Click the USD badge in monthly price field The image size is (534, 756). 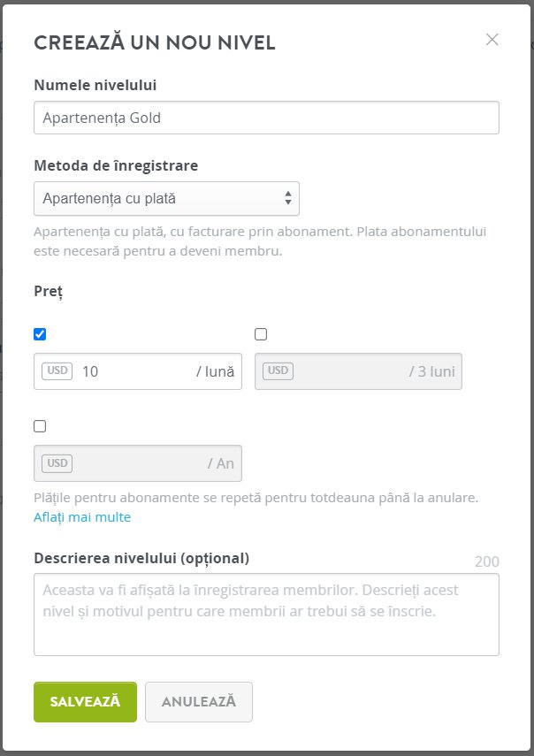(x=57, y=370)
